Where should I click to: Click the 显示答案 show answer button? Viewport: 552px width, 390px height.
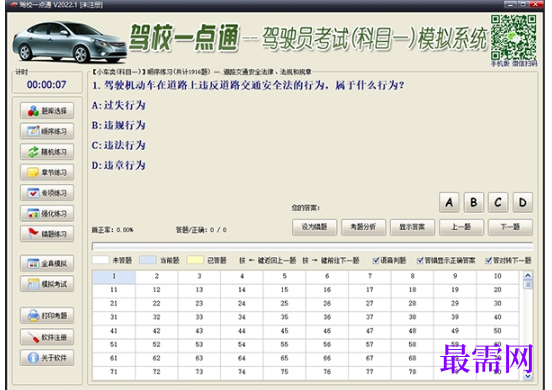[412, 227]
